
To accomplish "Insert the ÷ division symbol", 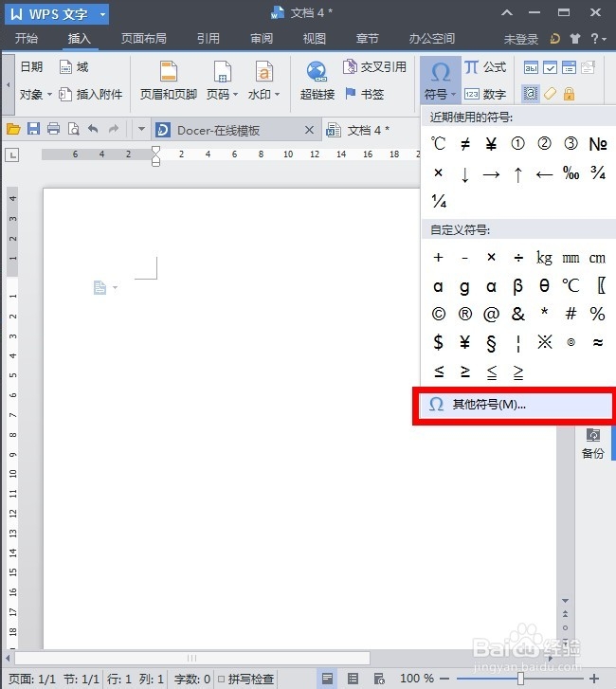I will [x=518, y=258].
